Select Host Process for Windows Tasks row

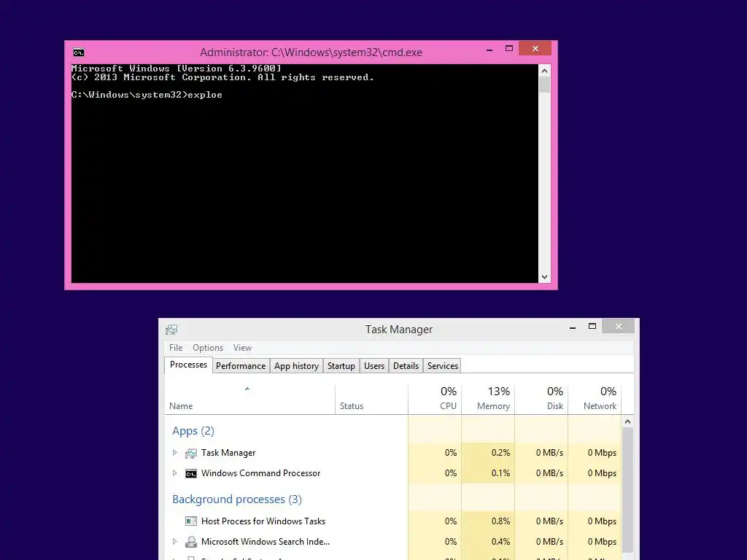[393, 521]
